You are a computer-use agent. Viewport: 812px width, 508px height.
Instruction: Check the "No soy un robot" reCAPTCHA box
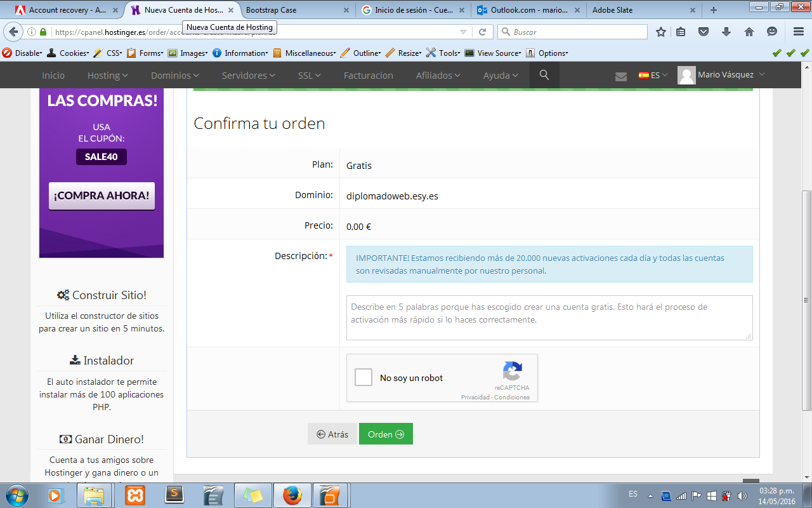pos(363,378)
